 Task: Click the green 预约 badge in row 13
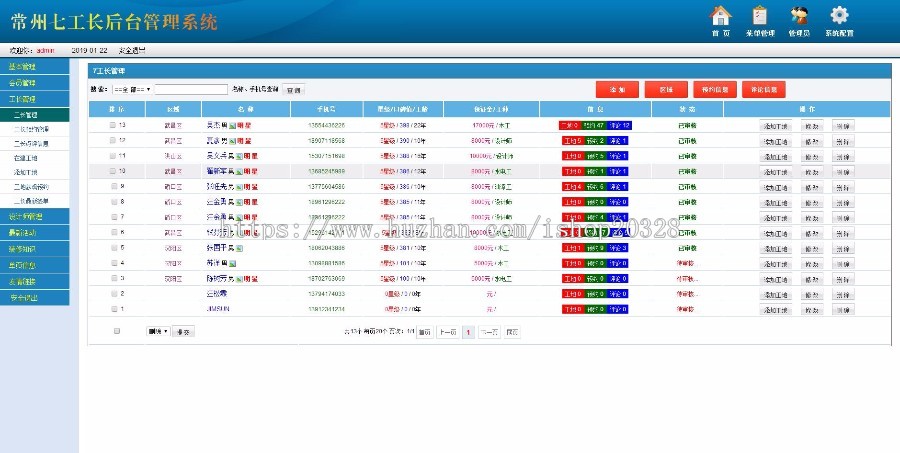(x=593, y=125)
